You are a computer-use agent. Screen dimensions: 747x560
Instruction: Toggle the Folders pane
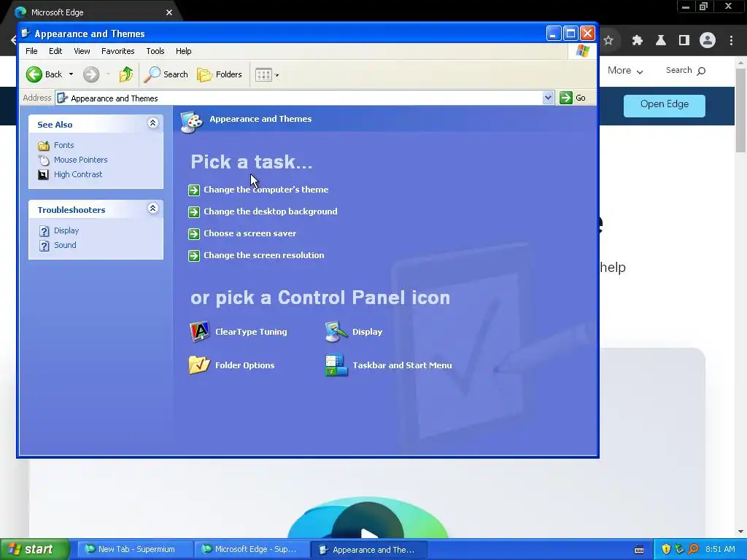click(x=220, y=74)
